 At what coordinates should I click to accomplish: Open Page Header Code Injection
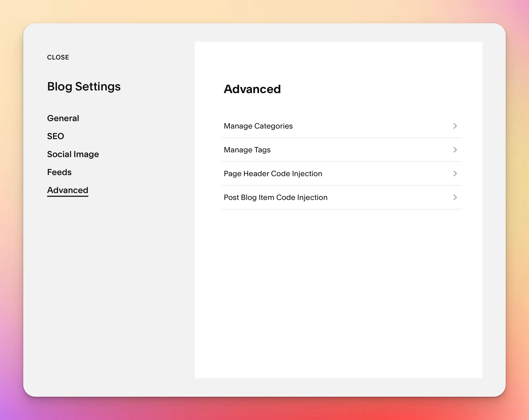point(341,174)
